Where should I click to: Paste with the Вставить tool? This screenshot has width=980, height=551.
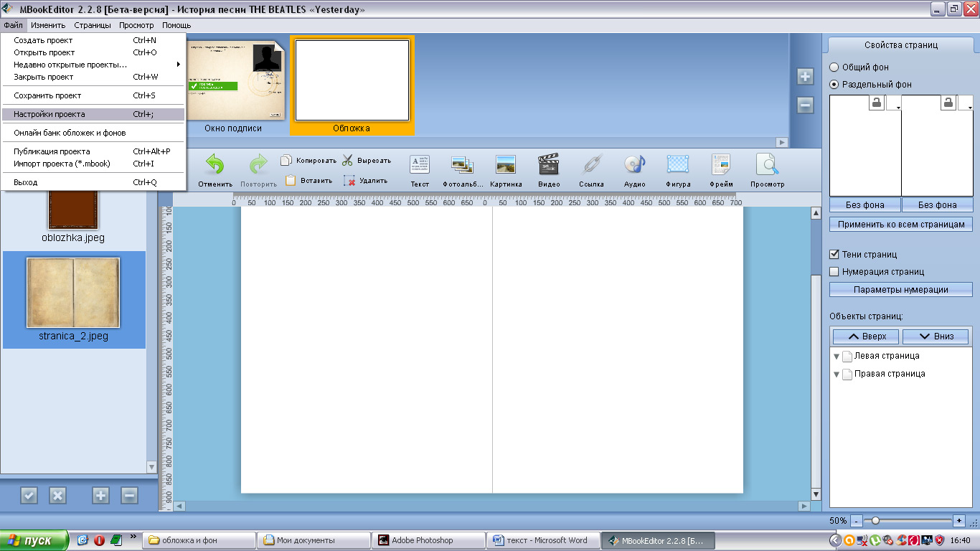[308, 181]
